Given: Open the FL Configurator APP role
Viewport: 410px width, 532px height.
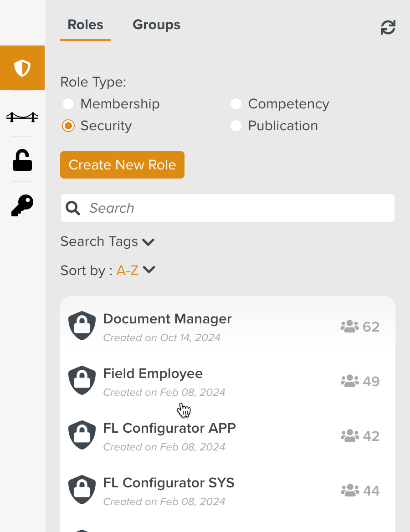Looking at the screenshot, I should click(169, 428).
